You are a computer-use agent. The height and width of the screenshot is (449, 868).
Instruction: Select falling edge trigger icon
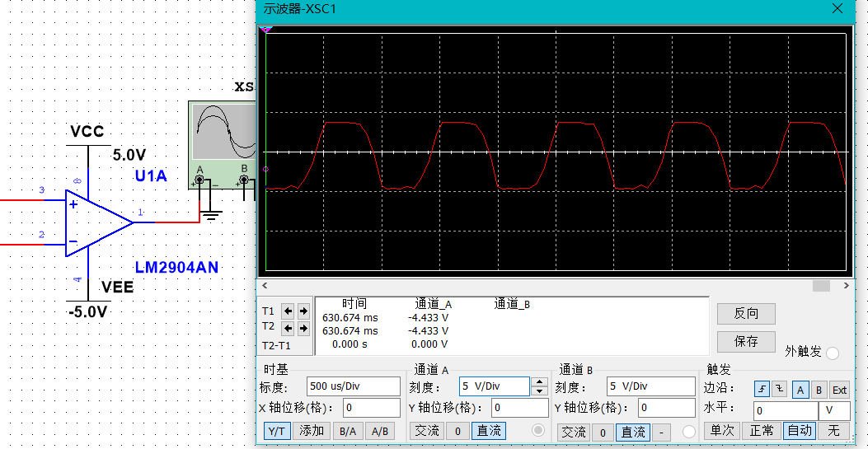(x=780, y=390)
